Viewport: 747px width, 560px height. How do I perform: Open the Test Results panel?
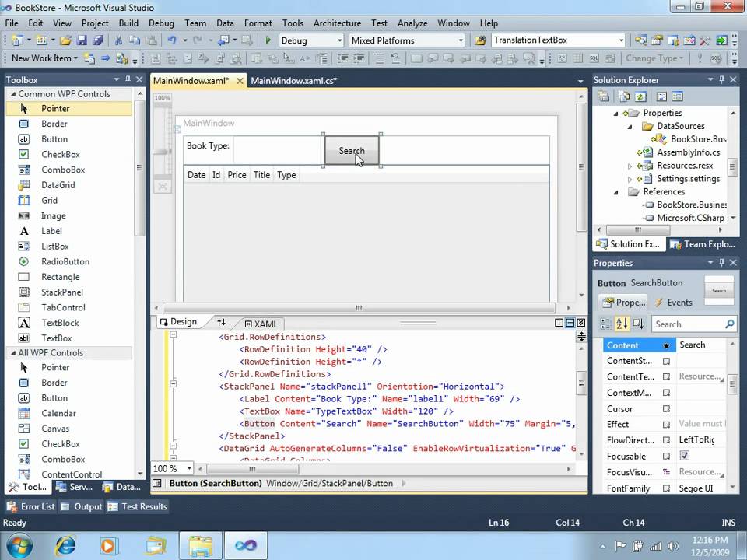tap(138, 506)
